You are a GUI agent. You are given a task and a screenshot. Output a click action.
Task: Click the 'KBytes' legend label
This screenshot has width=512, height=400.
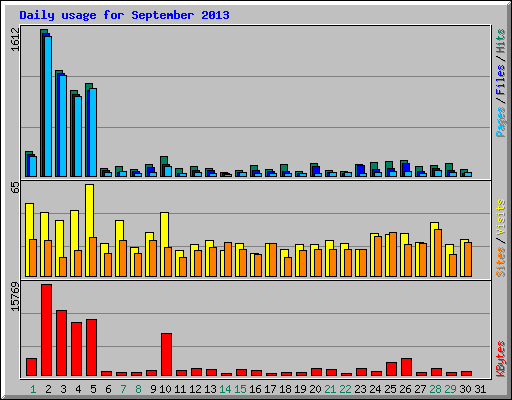click(x=501, y=359)
